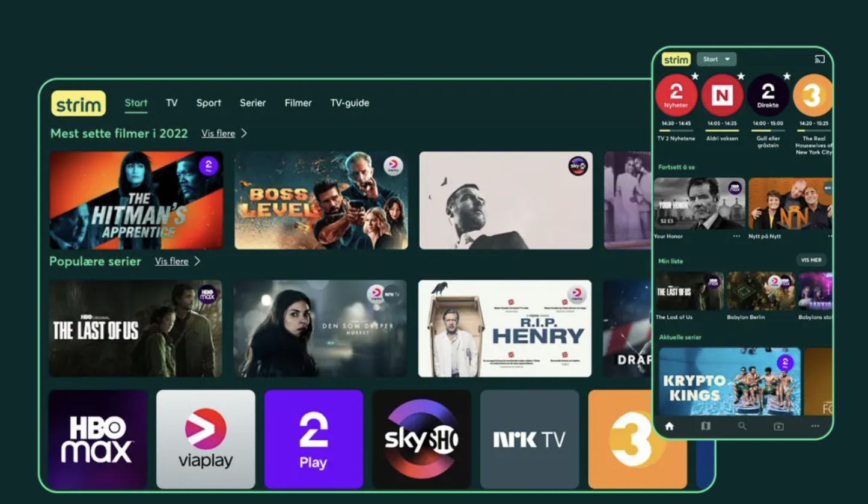Switch to the TV-guide tab
The image size is (868, 504).
coord(350,103)
